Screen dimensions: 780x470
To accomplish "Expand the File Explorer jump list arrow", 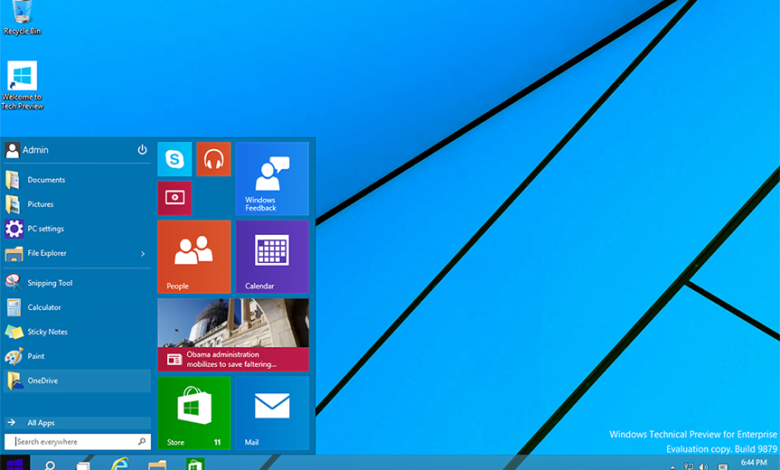I will 142,254.
